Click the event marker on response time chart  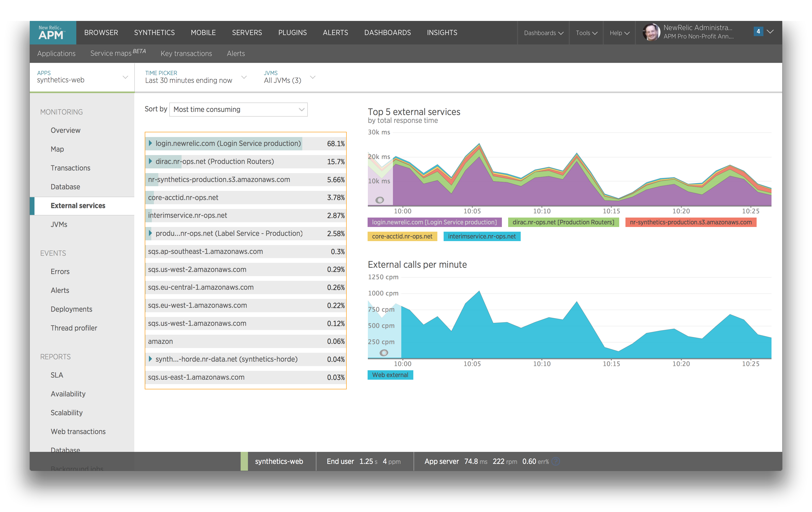(x=380, y=200)
